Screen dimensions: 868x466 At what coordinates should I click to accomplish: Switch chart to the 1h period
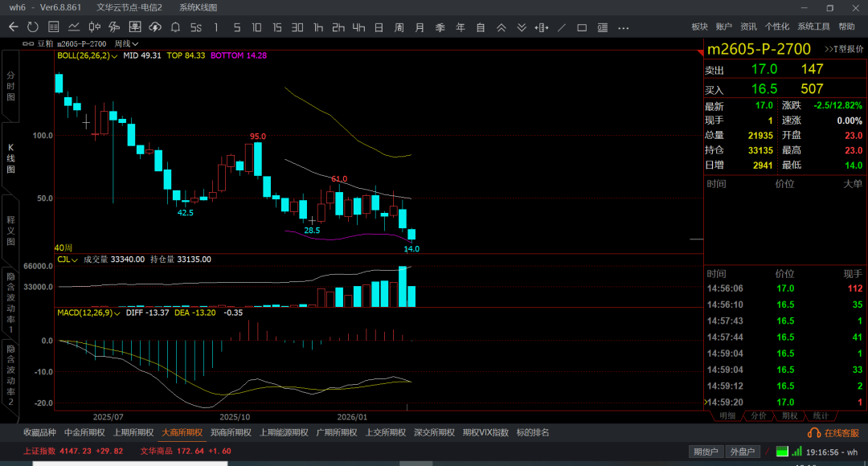(x=318, y=27)
